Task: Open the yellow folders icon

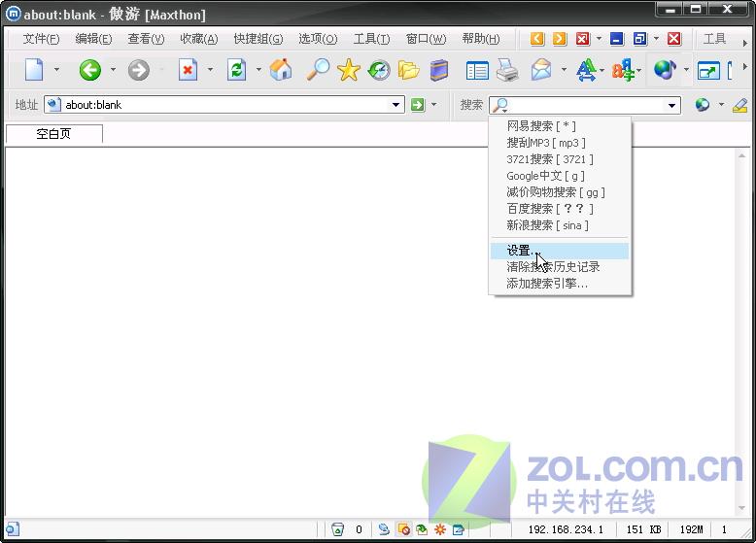Action: click(408, 70)
